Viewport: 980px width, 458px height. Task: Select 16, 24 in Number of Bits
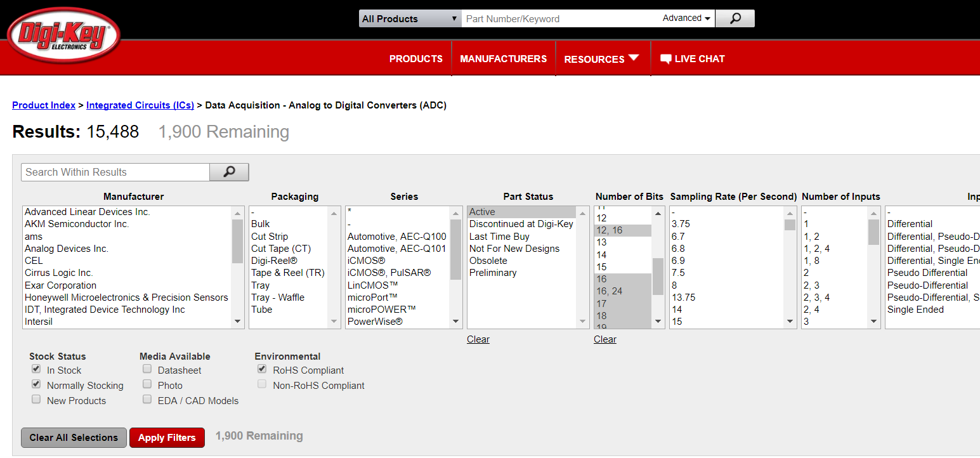click(623, 291)
